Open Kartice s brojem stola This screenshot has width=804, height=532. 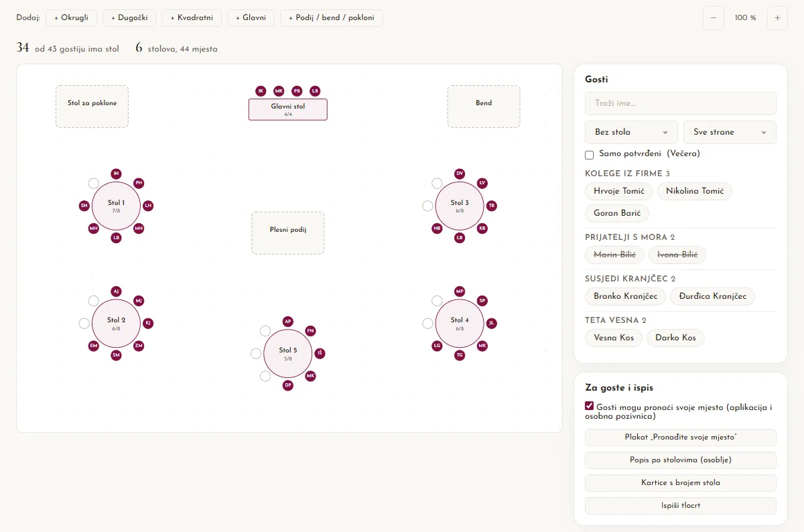pyautogui.click(x=681, y=483)
